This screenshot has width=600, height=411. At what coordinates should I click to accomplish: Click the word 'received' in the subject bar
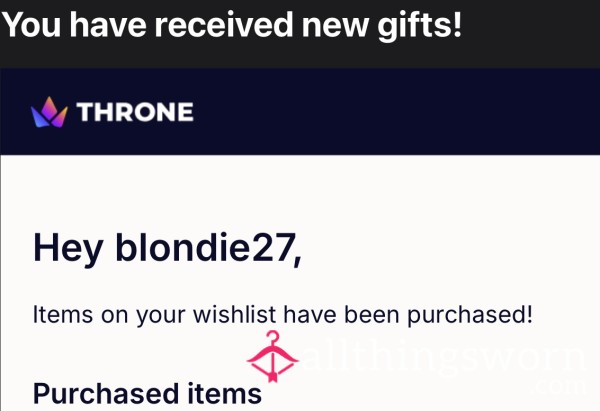[x=224, y=24]
